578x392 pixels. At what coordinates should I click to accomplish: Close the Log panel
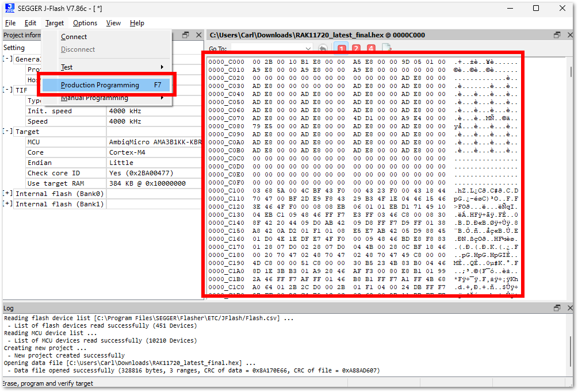pos(571,308)
